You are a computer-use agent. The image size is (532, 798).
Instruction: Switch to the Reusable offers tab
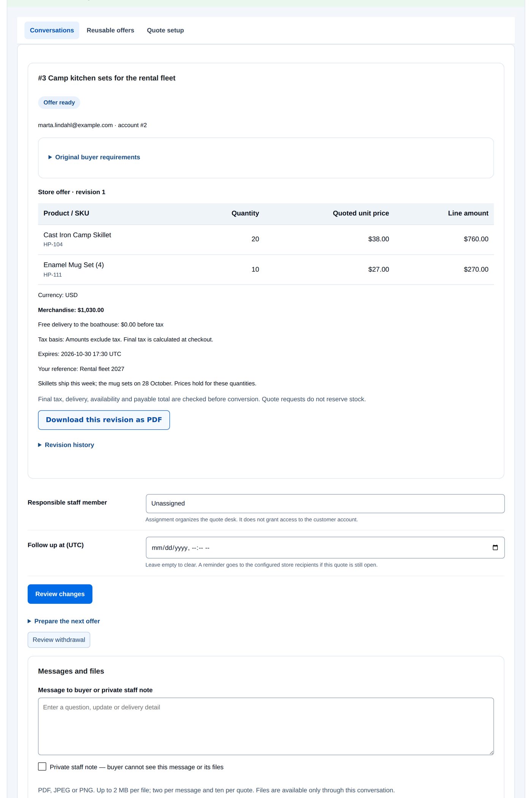pyautogui.click(x=110, y=30)
